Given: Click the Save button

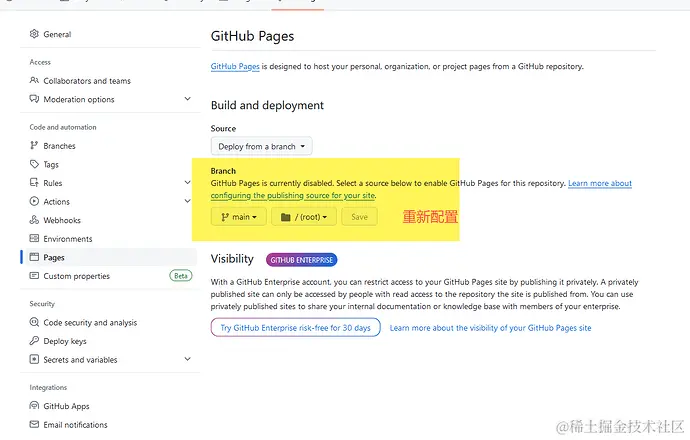Looking at the screenshot, I should point(359,217).
